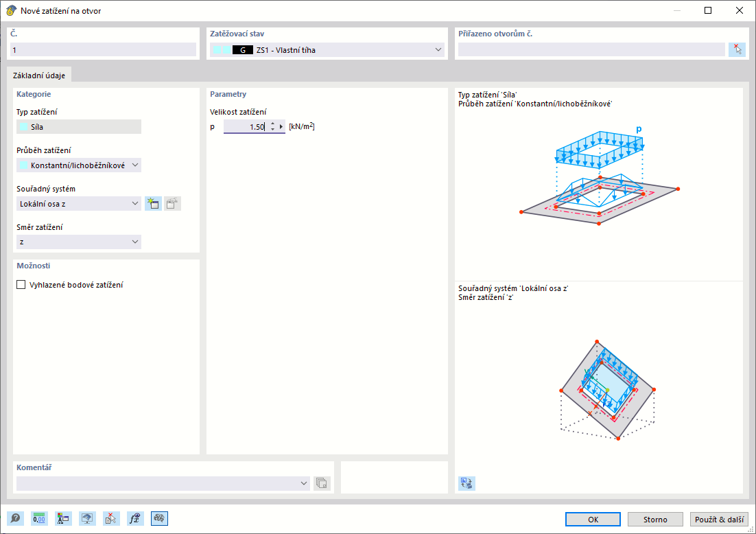
Task: Click the disabled edit coordinate system icon
Action: pyautogui.click(x=172, y=204)
